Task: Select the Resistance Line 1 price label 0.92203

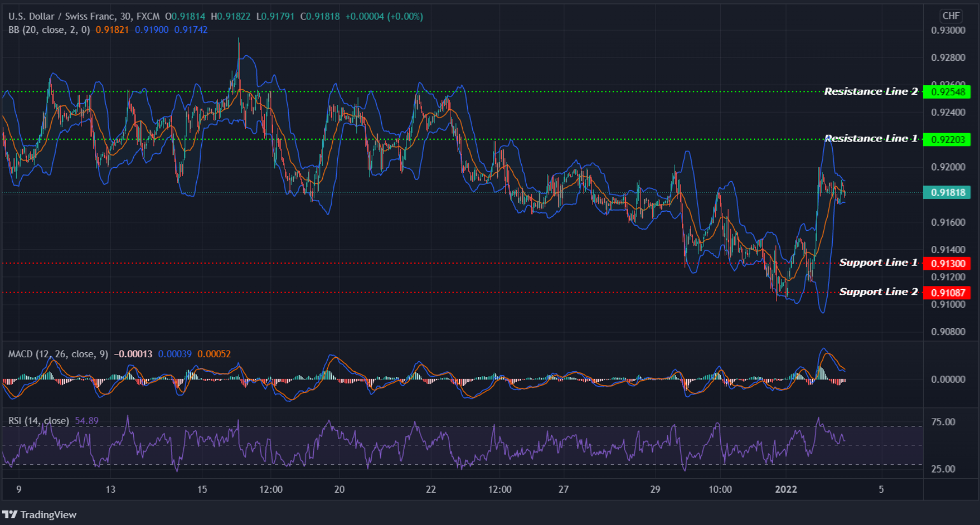Action: [x=948, y=139]
